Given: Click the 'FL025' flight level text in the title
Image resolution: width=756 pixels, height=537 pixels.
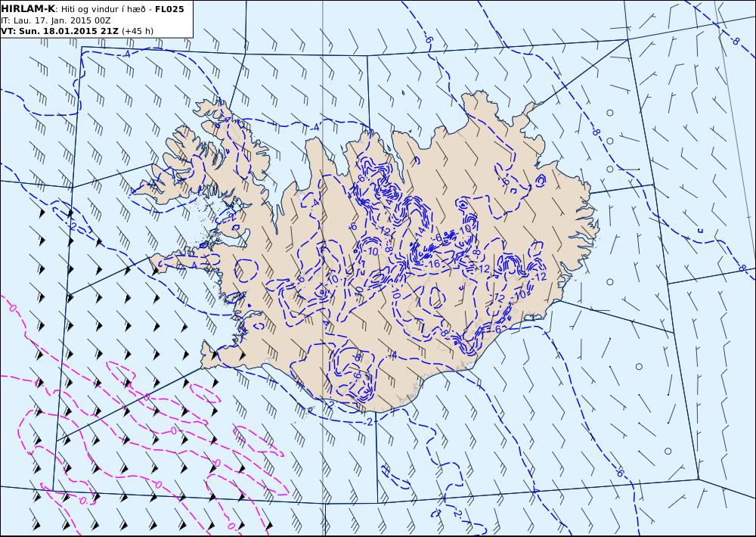Looking at the screenshot, I should pos(169,9).
